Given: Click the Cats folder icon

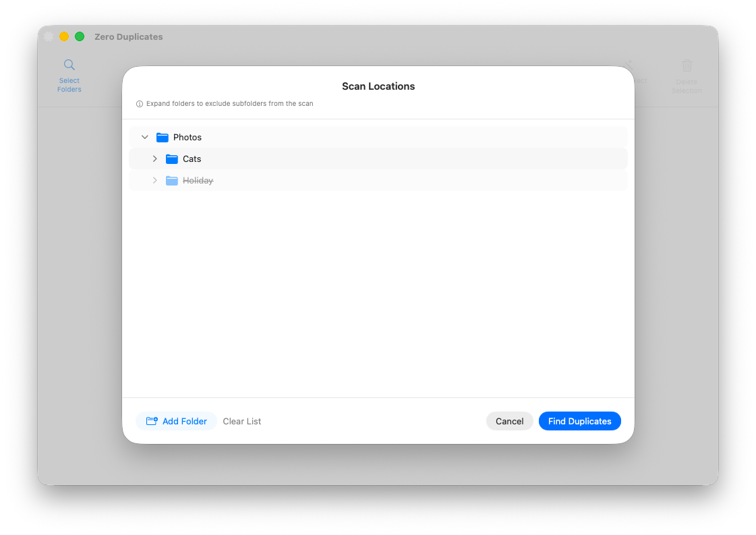Looking at the screenshot, I should tap(171, 159).
